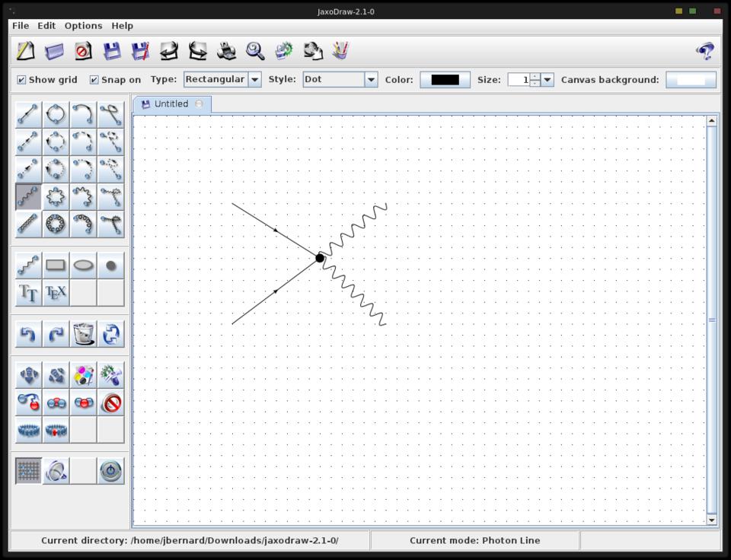This screenshot has width=731, height=560.
Task: Open the color palette edit tool
Action: click(83, 374)
